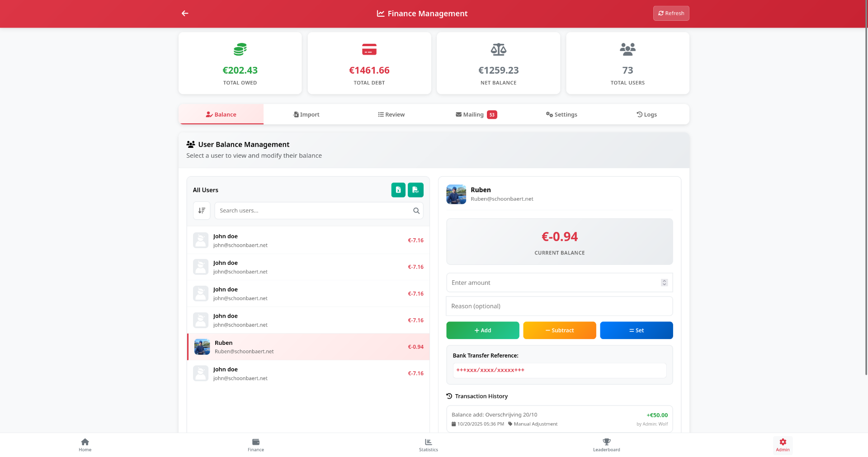Screen dimensions: 868x457
Task: Open the Settings tab
Action: coord(561,114)
